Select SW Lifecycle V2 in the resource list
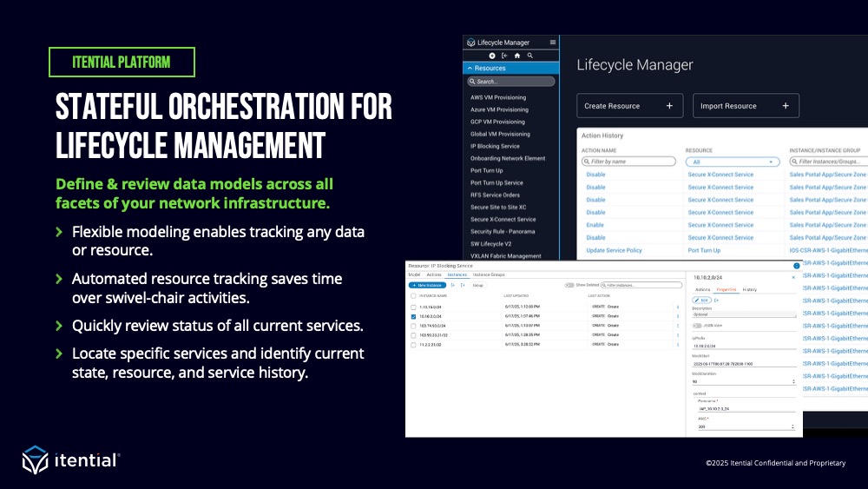Viewport: 868px width, 489px height. (491, 244)
